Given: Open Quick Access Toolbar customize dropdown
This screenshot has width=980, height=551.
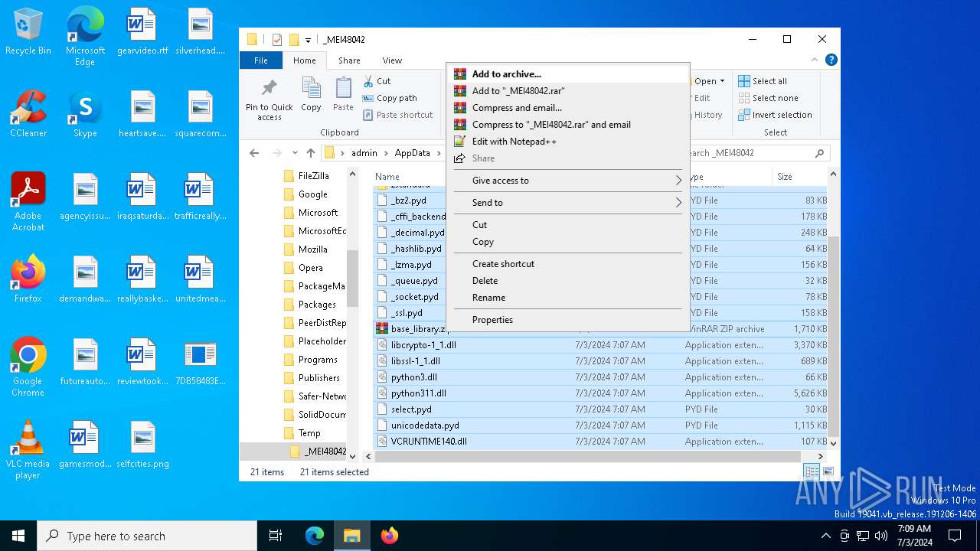Looking at the screenshot, I should 308,40.
